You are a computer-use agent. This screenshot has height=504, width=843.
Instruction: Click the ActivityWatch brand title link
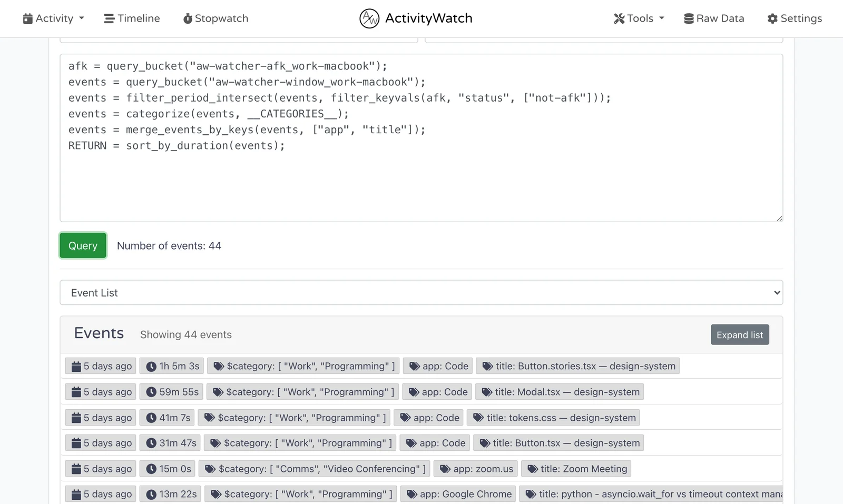click(x=429, y=18)
